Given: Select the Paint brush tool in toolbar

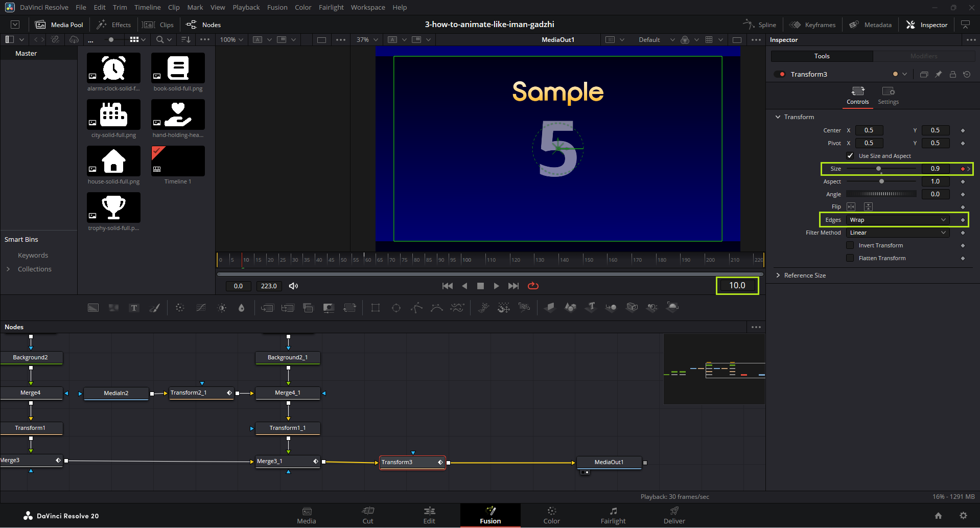Looking at the screenshot, I should click(154, 308).
